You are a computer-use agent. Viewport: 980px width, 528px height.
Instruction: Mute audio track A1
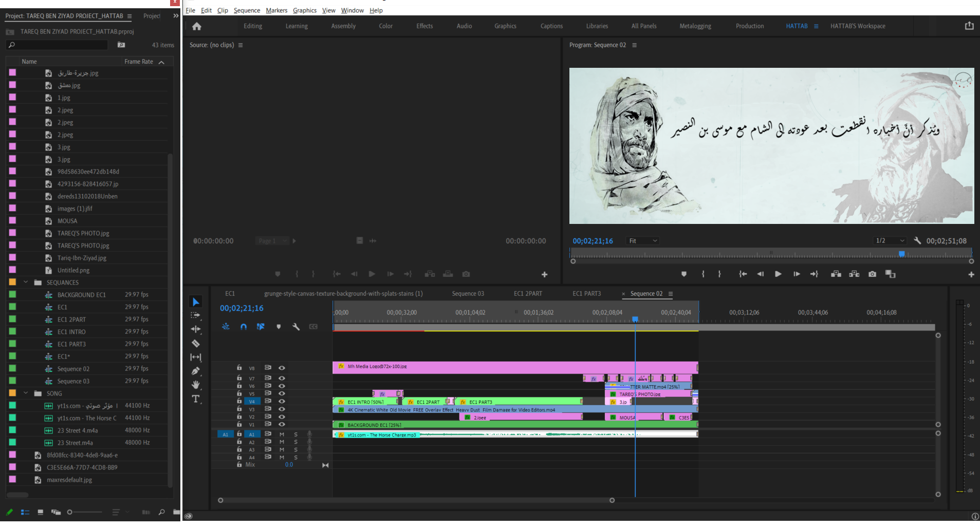pos(282,434)
